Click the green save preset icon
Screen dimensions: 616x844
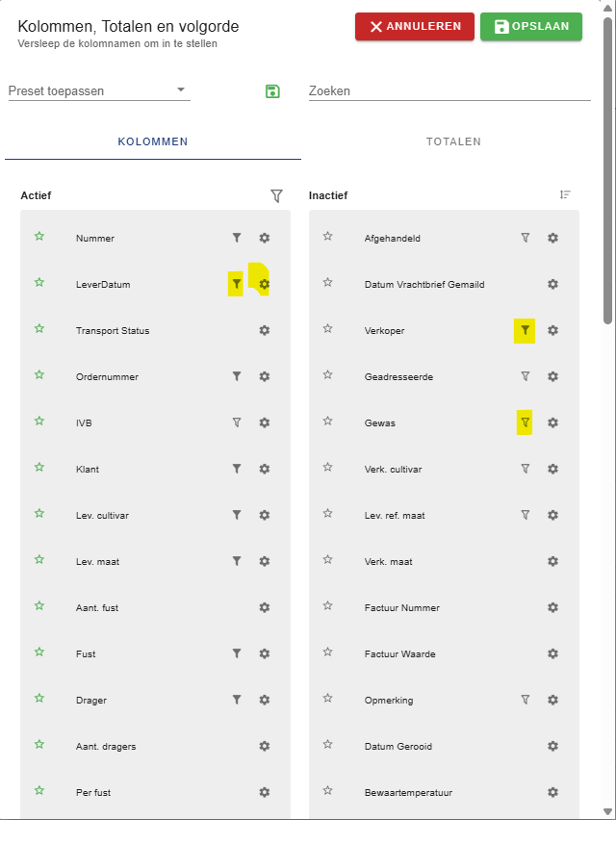(x=272, y=91)
